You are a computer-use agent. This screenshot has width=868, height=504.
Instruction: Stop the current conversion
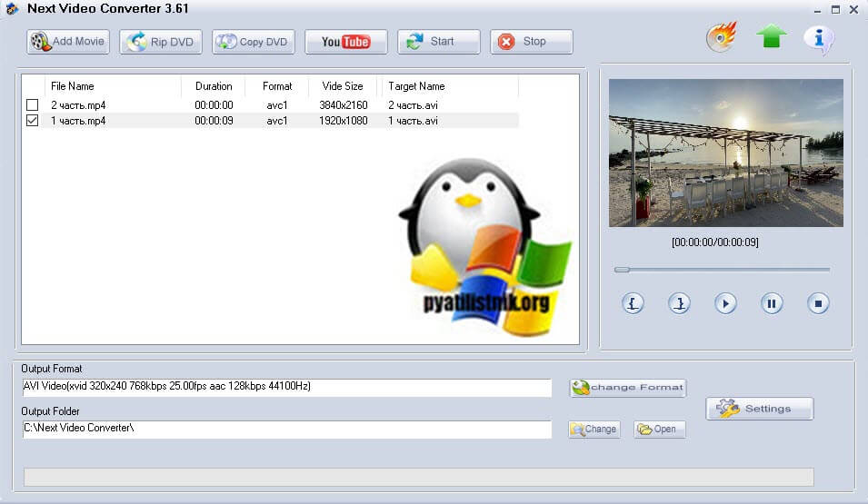pyautogui.click(x=531, y=42)
